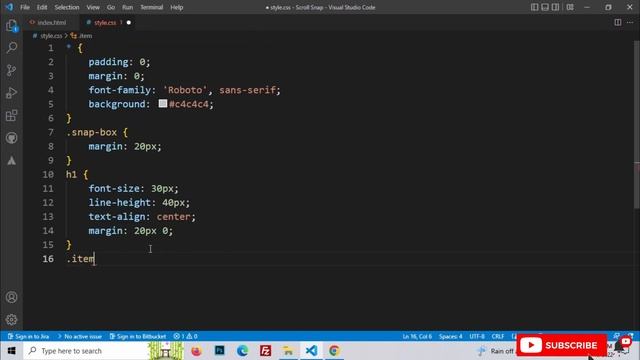
Task: Toggle the secondary side bar layout icon
Action: tap(556, 7)
